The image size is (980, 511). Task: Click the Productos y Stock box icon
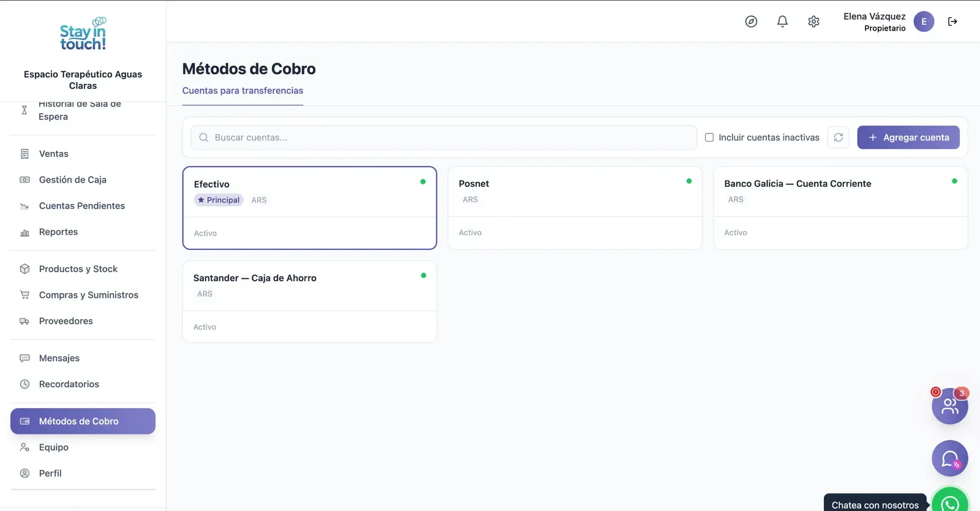(24, 269)
